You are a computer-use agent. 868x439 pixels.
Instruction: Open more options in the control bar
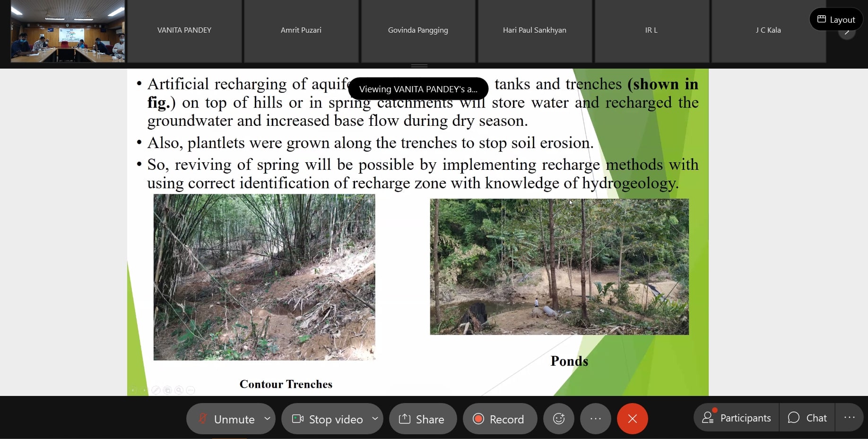(x=595, y=419)
